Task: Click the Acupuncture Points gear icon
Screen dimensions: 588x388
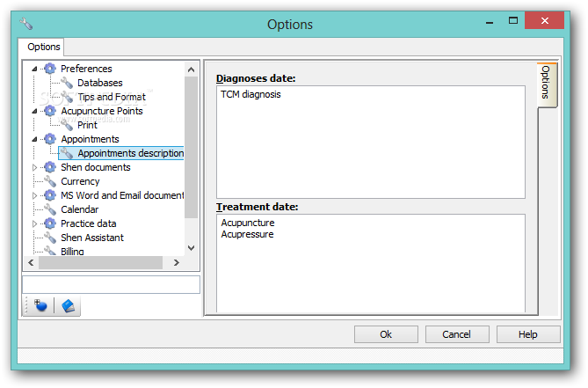Action: click(50, 111)
